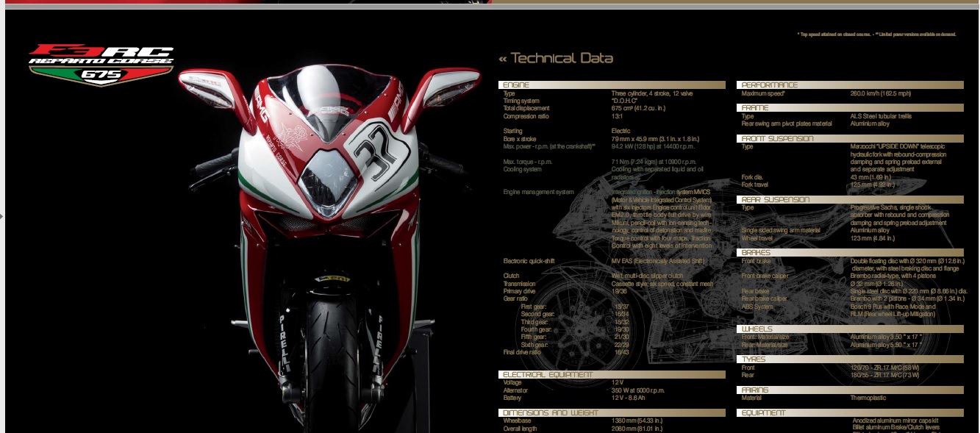Screen dimensions: 980x433
Task: Click the "Cooling system" label
Action: [523, 168]
